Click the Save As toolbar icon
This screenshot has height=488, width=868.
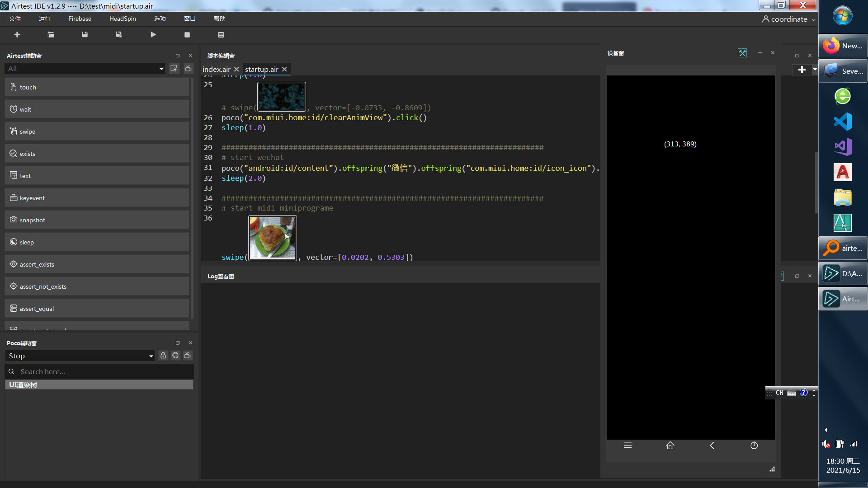118,35
